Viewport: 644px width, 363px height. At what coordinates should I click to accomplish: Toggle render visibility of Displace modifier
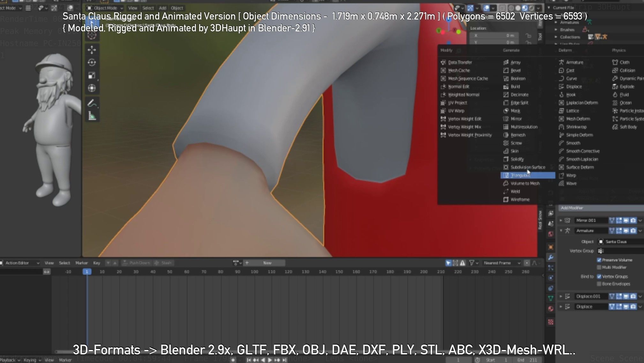633,306
